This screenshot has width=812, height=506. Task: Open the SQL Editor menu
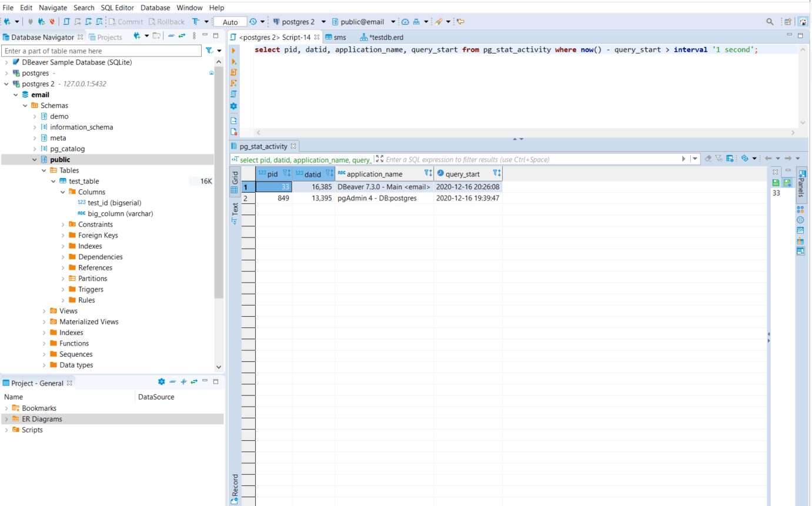pyautogui.click(x=117, y=8)
